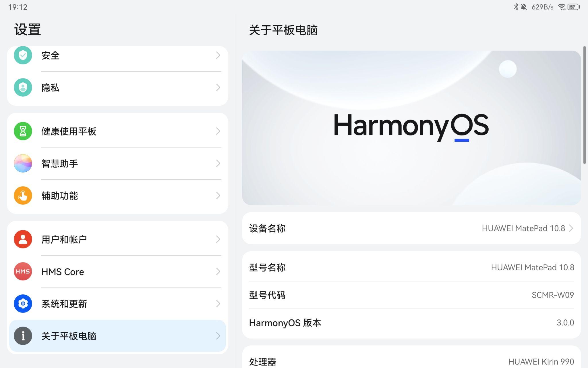Open 智慧助手 settings
The image size is (588, 368).
[117, 163]
